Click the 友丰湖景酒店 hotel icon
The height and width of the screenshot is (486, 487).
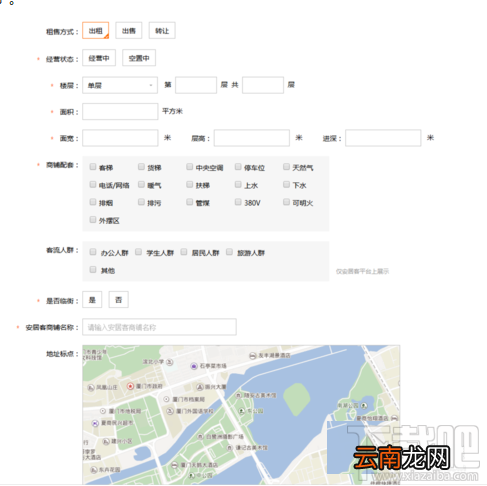click(x=253, y=356)
